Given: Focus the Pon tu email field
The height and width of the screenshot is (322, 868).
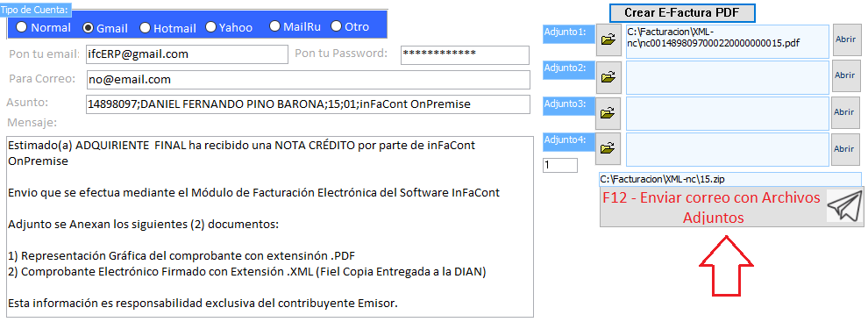Looking at the screenshot, I should click(x=187, y=54).
